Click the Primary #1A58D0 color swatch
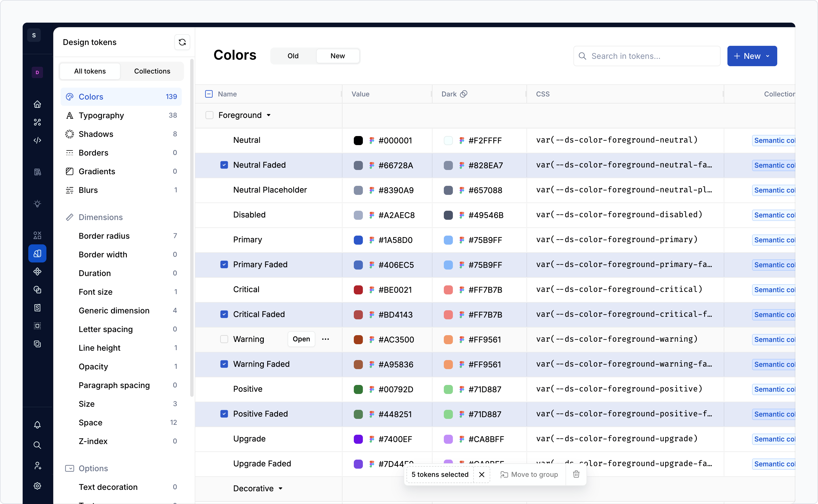Screen dimensions: 818x504 tap(358, 240)
